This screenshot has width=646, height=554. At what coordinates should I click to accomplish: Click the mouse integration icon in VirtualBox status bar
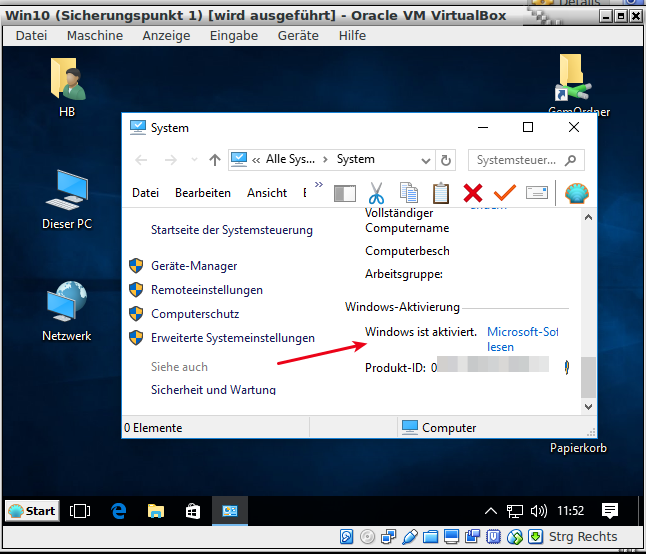pyautogui.click(x=515, y=537)
